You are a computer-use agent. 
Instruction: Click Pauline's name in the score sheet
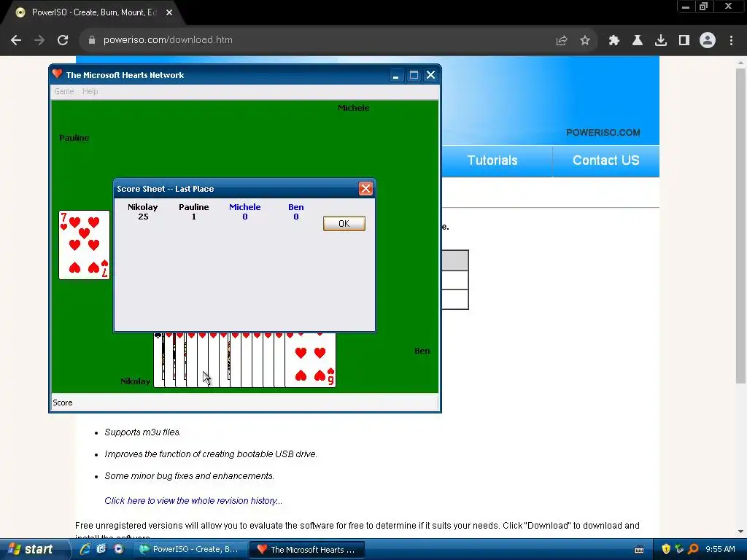pos(194,207)
